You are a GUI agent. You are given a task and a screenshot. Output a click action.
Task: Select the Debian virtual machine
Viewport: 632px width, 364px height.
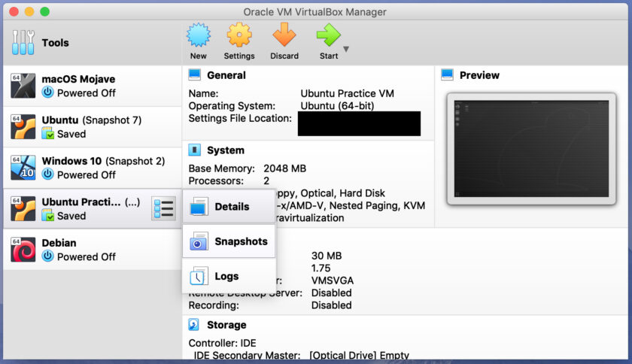coord(93,250)
